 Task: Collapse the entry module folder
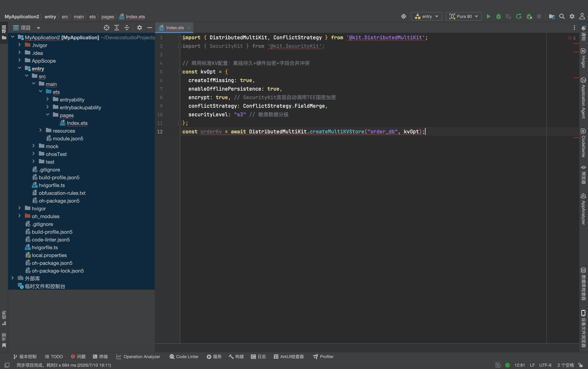(19, 68)
